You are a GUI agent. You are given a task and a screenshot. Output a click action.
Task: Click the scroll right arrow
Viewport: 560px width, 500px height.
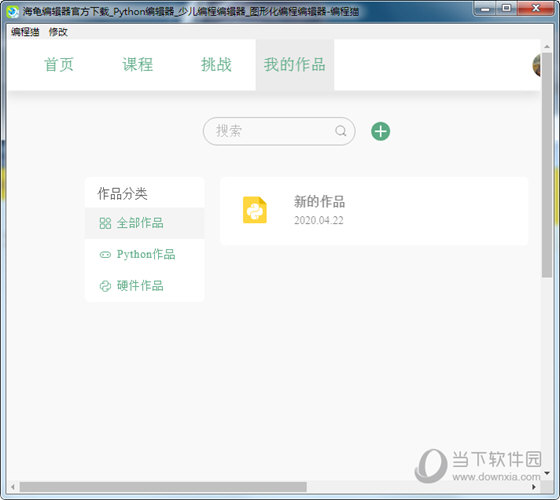[x=534, y=487]
